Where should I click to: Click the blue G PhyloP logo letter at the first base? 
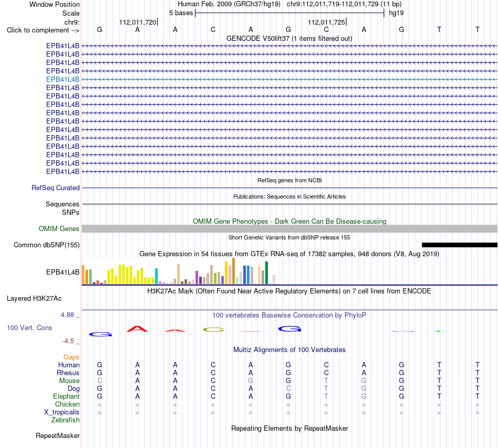(x=100, y=334)
